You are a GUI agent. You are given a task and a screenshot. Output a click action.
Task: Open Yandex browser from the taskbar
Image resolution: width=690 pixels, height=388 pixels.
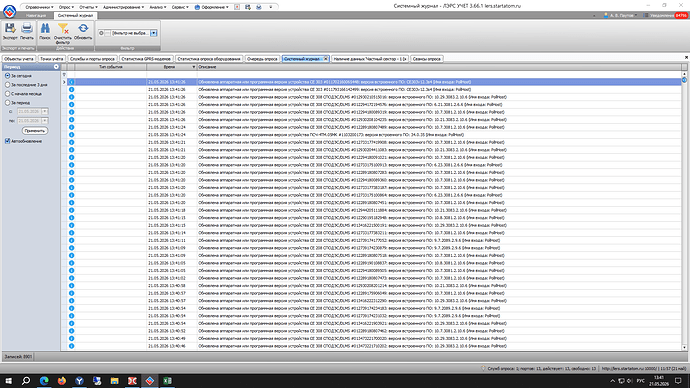pyautogui.click(x=79, y=381)
